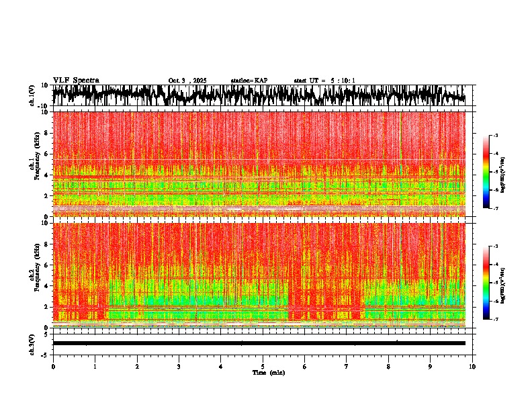Image resolution: width=532 pixels, height=411 pixels.
Task: Click the ch.3(V) black trace
Action: coord(259,343)
